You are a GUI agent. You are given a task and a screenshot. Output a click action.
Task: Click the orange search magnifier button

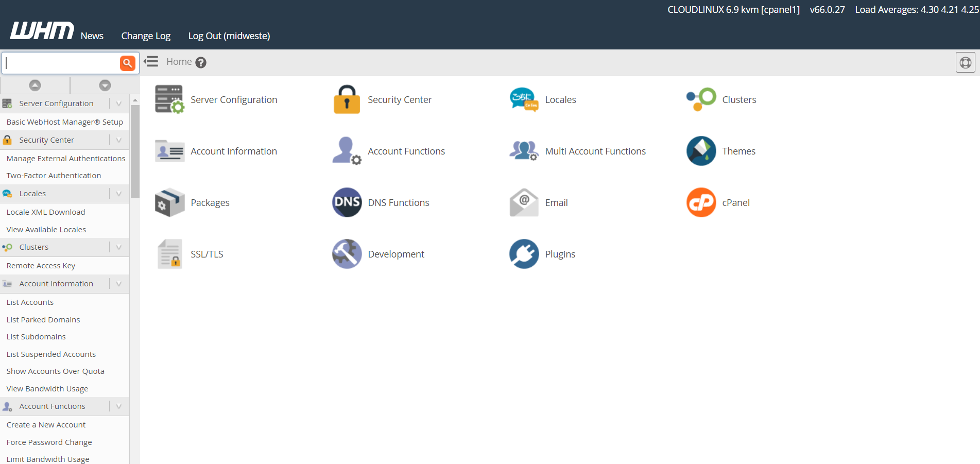[x=127, y=63]
